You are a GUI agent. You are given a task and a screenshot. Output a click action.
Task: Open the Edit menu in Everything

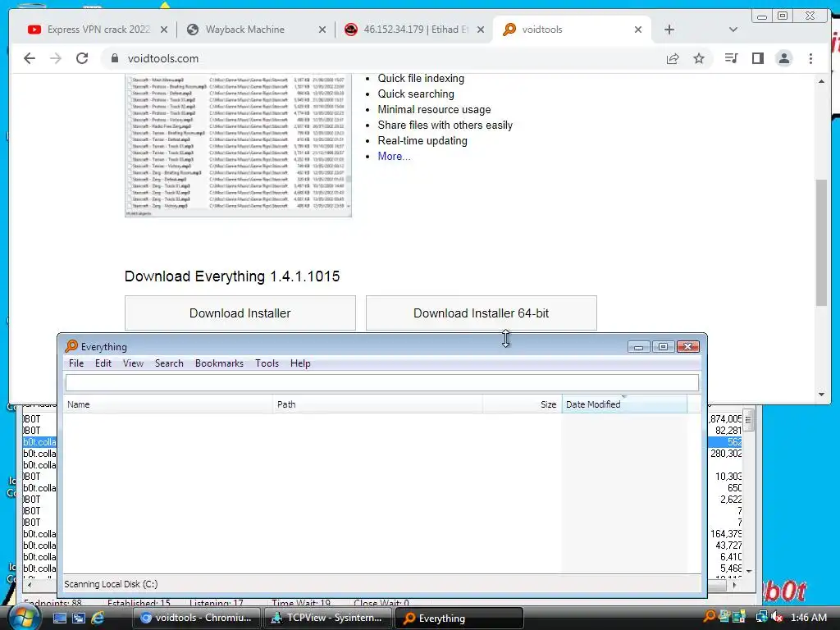[103, 363]
